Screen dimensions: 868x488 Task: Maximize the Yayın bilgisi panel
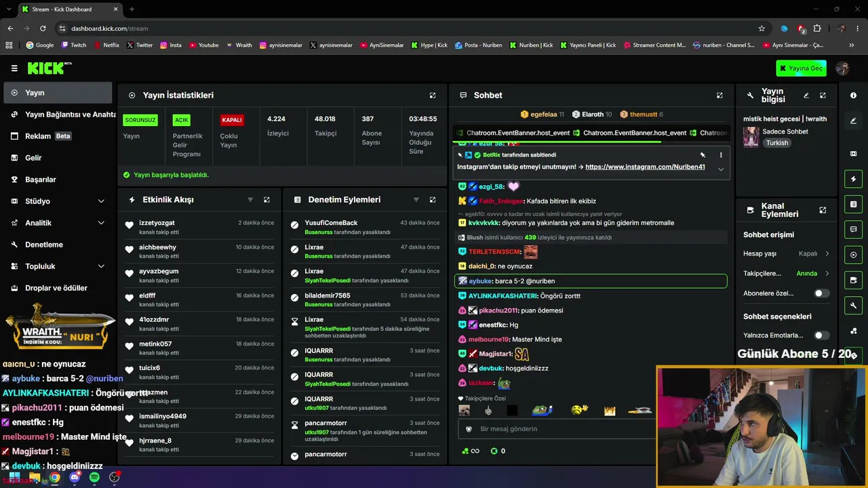[823, 96]
